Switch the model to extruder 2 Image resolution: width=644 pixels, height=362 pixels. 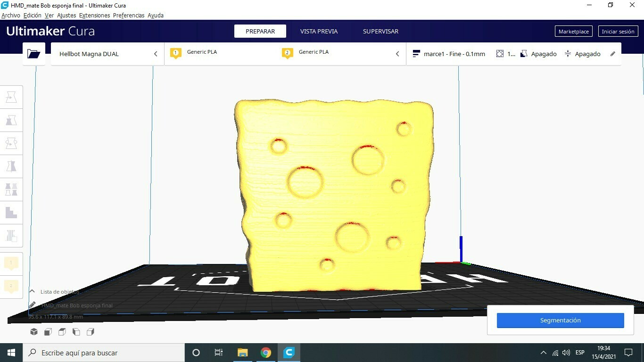pyautogui.click(x=10, y=286)
